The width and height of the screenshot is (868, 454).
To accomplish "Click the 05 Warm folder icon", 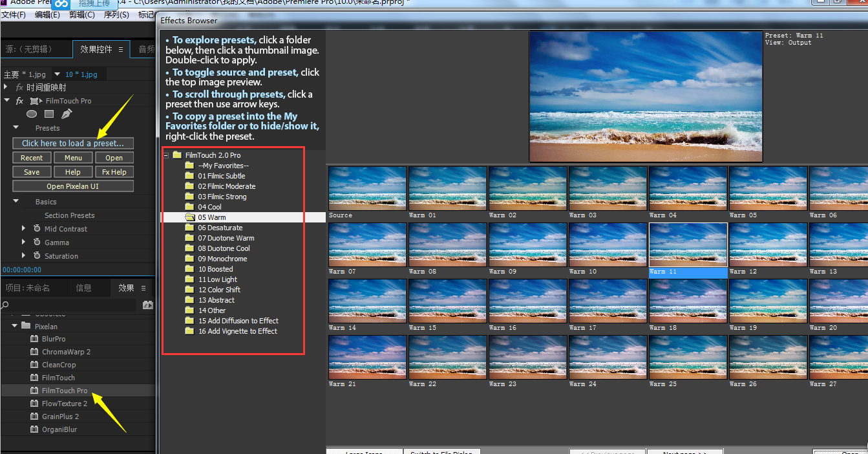I will coord(189,217).
